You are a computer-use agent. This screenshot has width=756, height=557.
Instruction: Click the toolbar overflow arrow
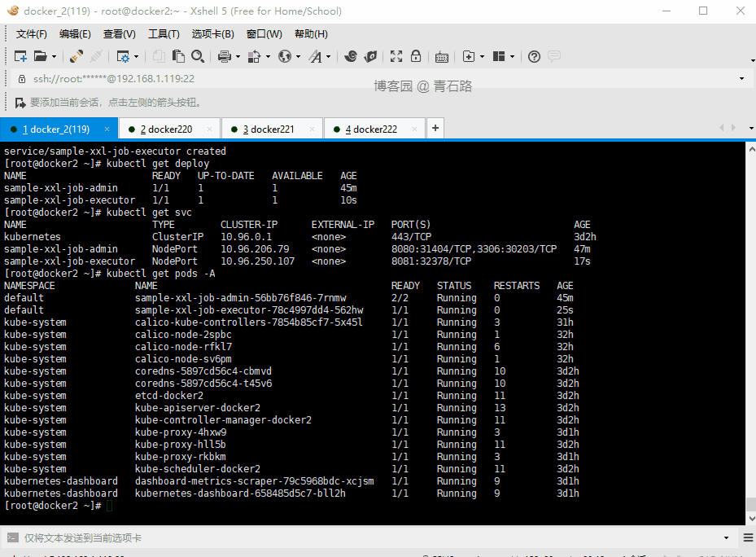point(753,61)
